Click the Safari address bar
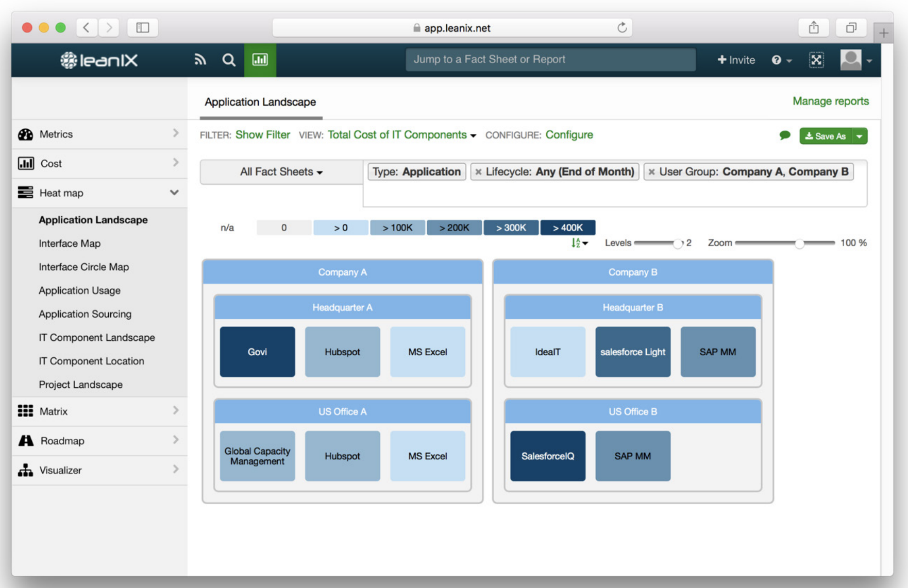Image resolution: width=908 pixels, height=588 pixels. [x=452, y=28]
